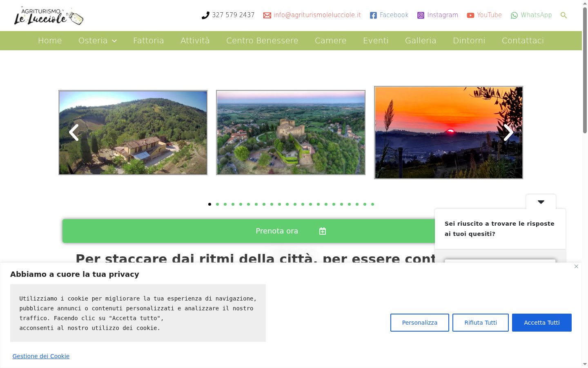Navigate to Centro Benessere
This screenshot has width=588, height=368.
pyautogui.click(x=262, y=40)
